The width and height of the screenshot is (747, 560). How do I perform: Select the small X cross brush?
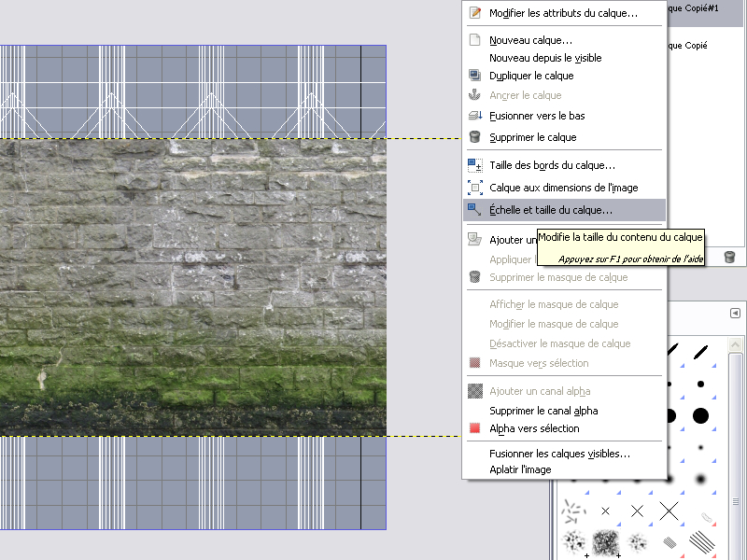[605, 511]
